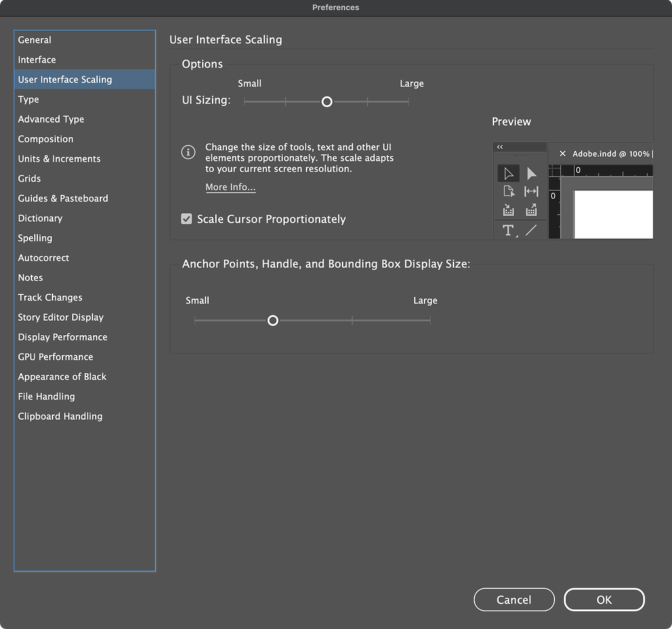Open Track Changes preferences

point(85,297)
